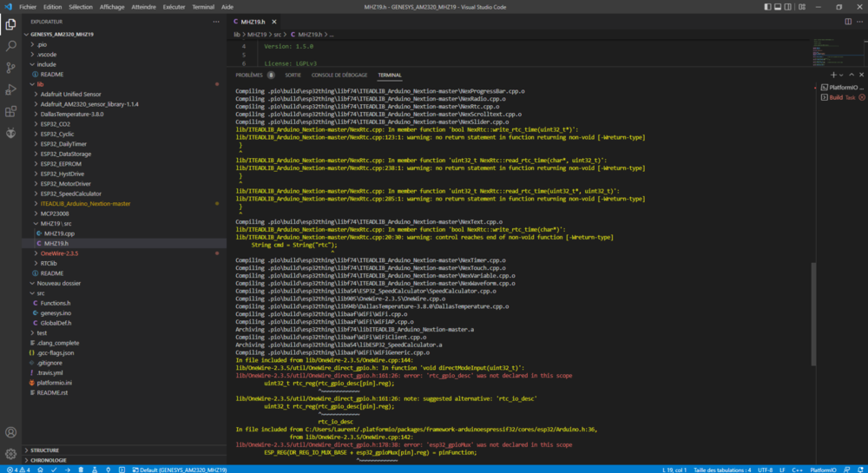Open the Edition menu
The height and width of the screenshot is (473, 868).
click(53, 7)
